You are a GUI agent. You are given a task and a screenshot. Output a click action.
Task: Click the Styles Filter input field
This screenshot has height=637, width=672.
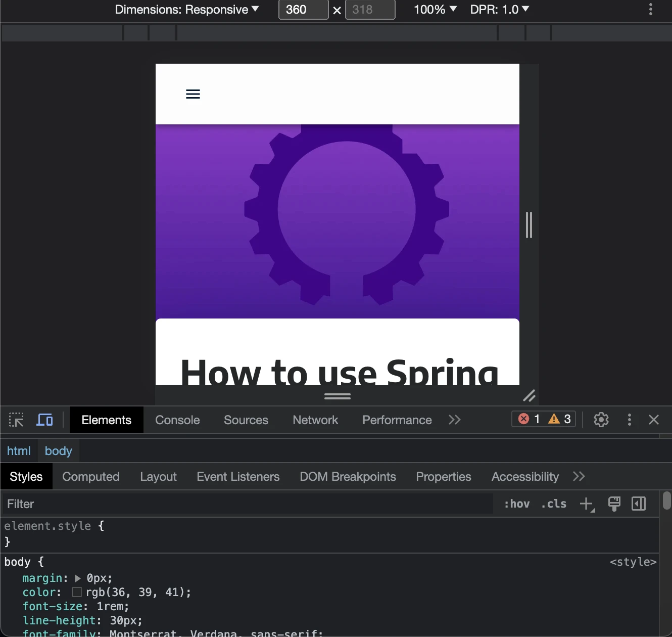248,504
